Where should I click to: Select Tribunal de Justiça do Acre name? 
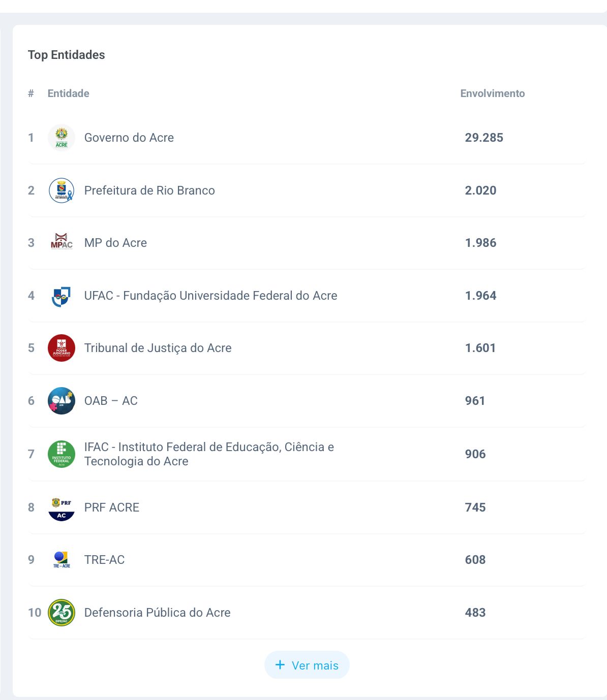(158, 348)
